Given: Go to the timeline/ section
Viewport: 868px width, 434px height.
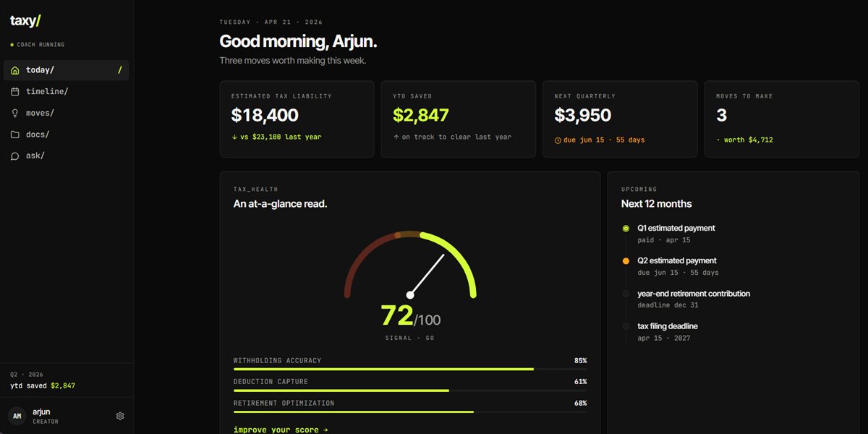Looking at the screenshot, I should pos(67,92).
